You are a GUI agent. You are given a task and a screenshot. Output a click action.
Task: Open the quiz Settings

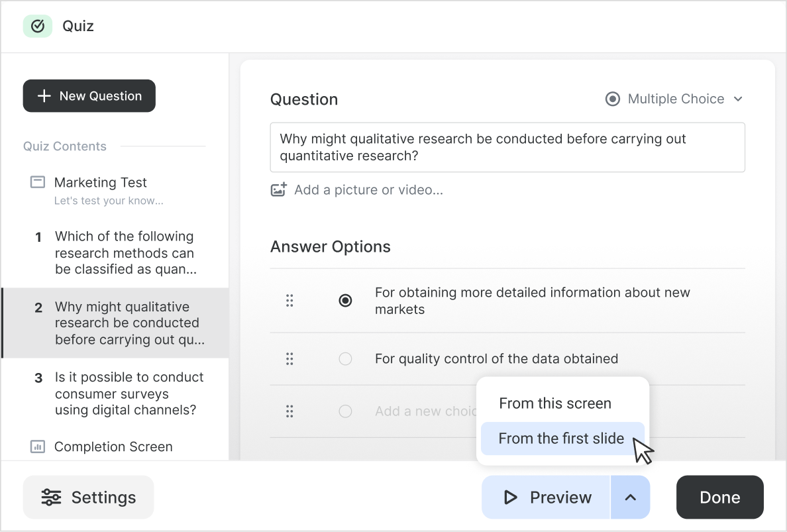pos(89,497)
